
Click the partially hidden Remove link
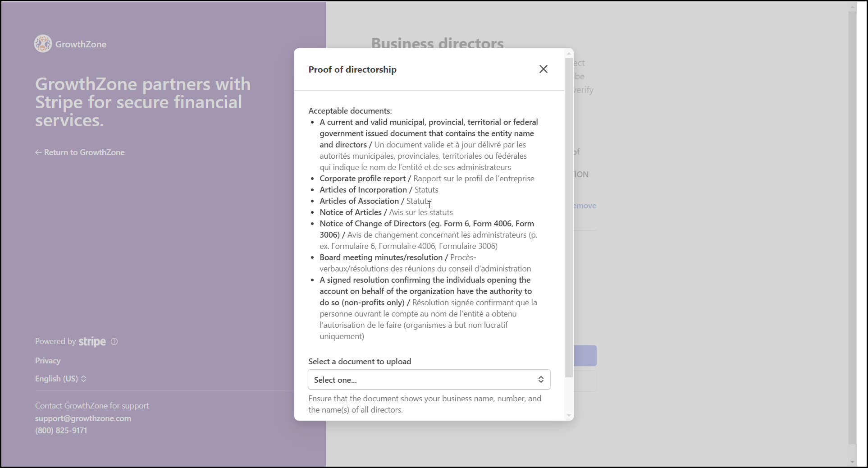pyautogui.click(x=585, y=206)
